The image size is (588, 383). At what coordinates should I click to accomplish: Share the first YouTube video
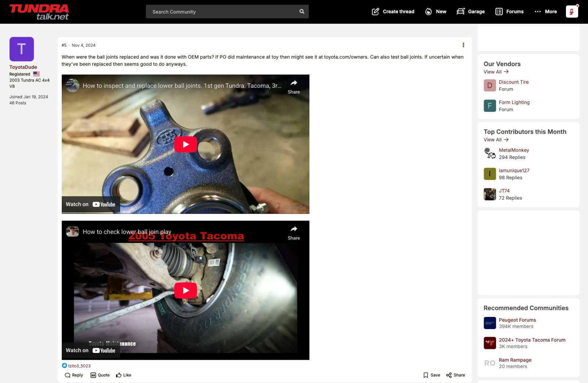pyautogui.click(x=294, y=87)
